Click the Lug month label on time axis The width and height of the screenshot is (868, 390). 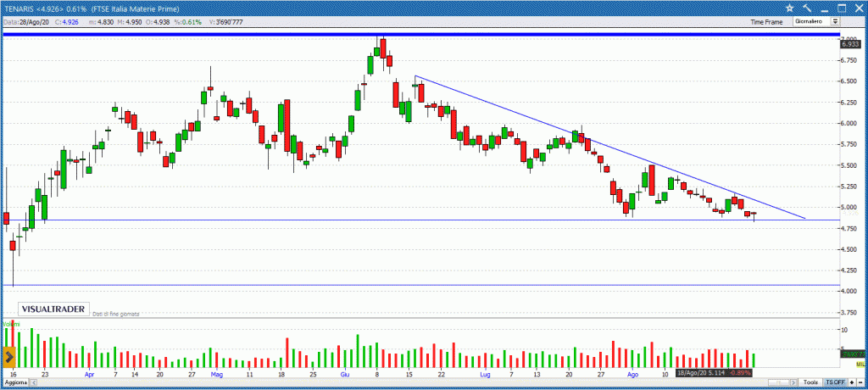487,375
